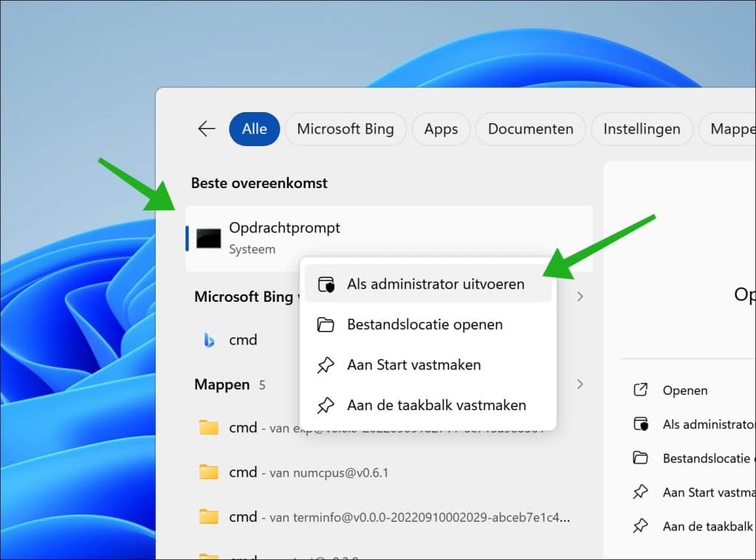This screenshot has height=560, width=756.
Task: Choose Als administrator uitvoeren in context menu
Action: tap(428, 284)
